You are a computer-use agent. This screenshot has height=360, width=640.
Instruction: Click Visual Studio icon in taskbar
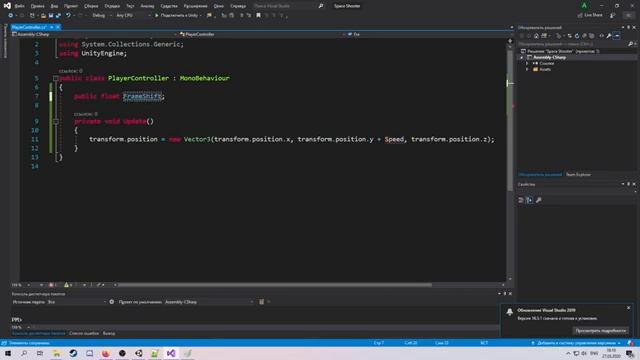point(171,353)
